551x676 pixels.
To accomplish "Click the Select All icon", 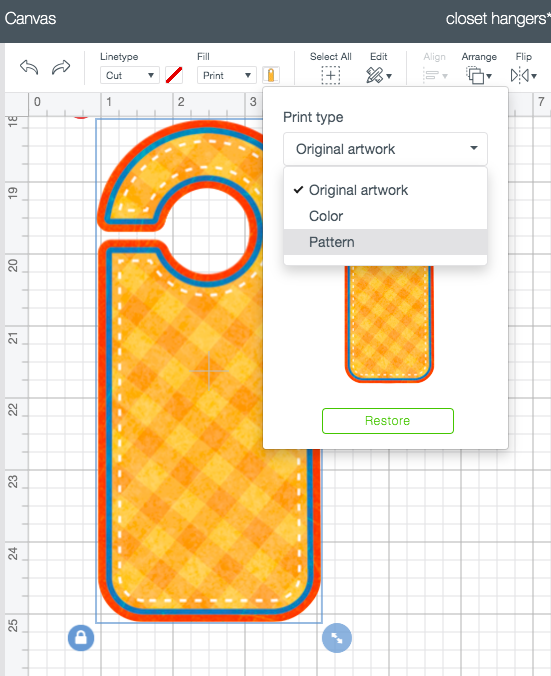I will tap(330, 75).
